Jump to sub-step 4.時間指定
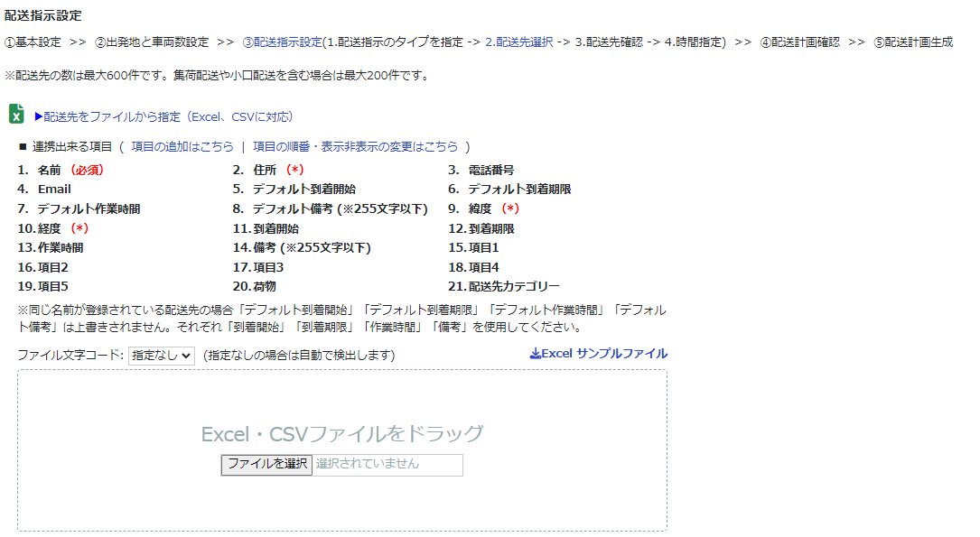Screen dimensions: 980x537 point(694,42)
